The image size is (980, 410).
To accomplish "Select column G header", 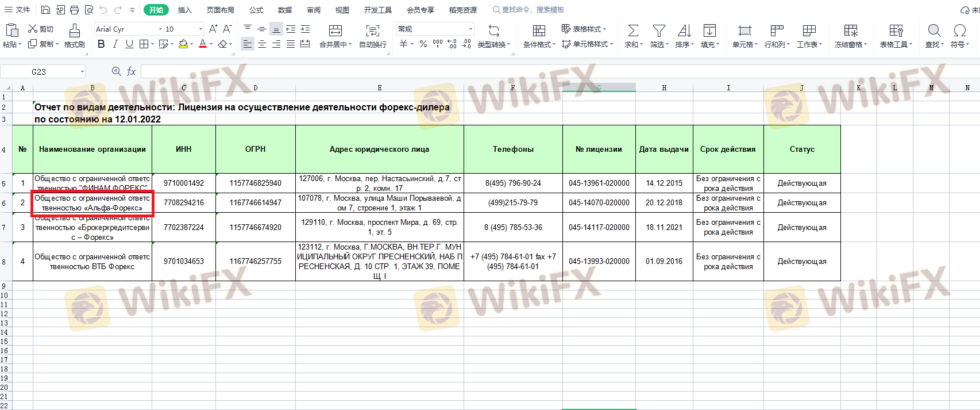I will coord(599,87).
